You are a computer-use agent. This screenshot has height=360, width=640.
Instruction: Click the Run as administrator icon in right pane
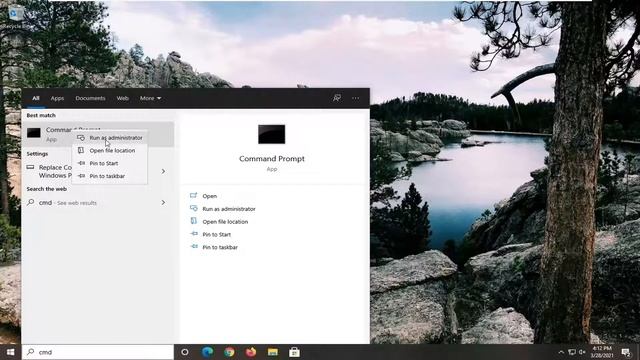pyautogui.click(x=193, y=209)
